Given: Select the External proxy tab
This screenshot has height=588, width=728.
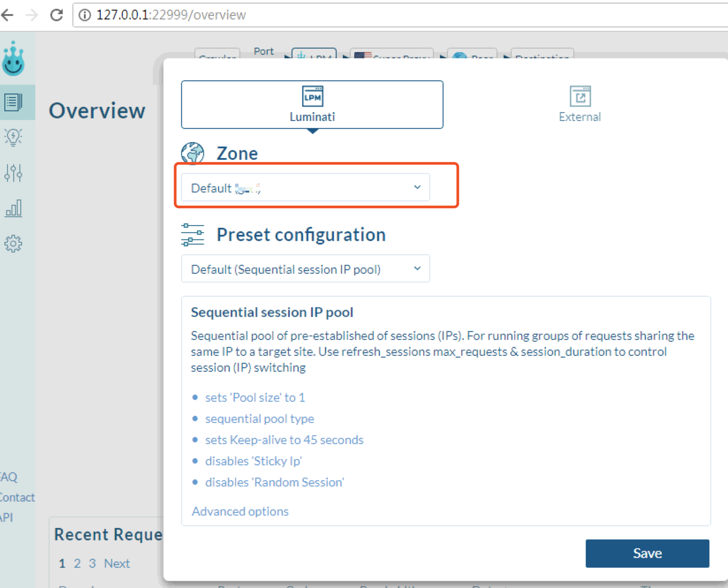Looking at the screenshot, I should point(580,105).
